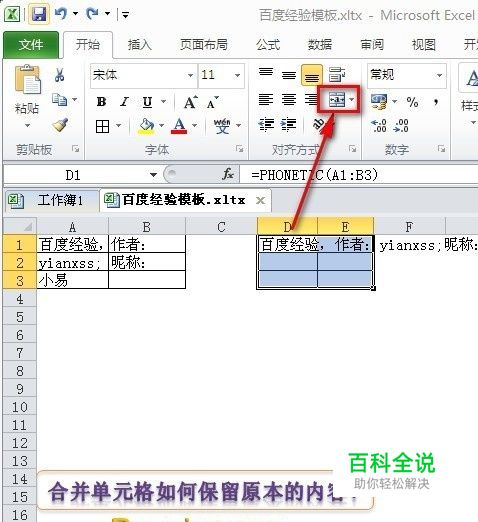Close the 百度经验模板.xltx workbook tab
478x522 pixels.
pos(260,200)
